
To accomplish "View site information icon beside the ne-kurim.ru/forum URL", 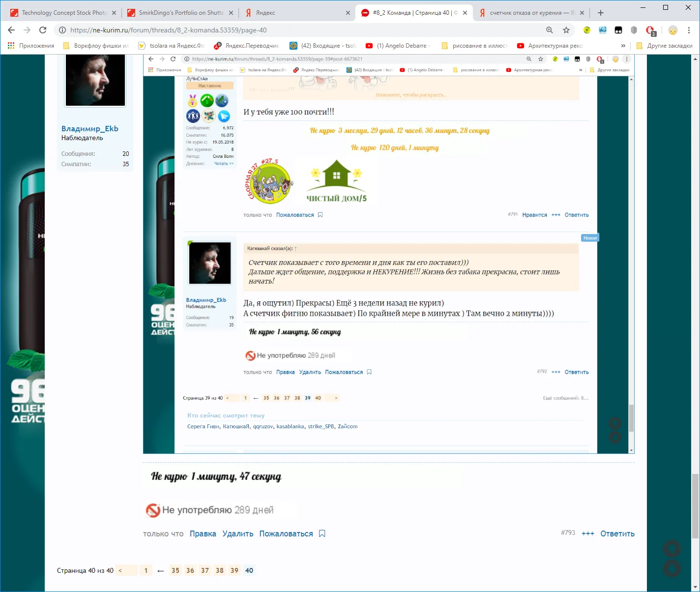I will (x=62, y=30).
